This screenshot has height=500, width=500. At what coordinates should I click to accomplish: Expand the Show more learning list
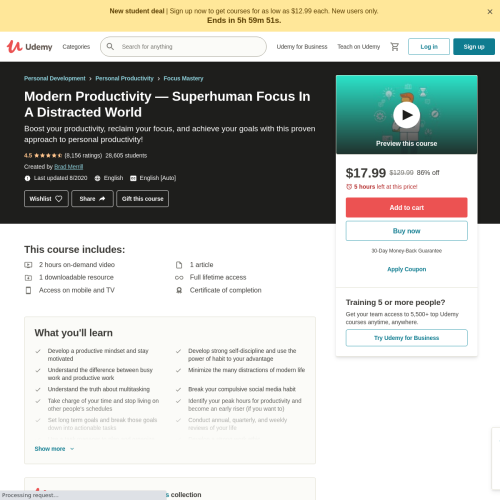coord(54,449)
